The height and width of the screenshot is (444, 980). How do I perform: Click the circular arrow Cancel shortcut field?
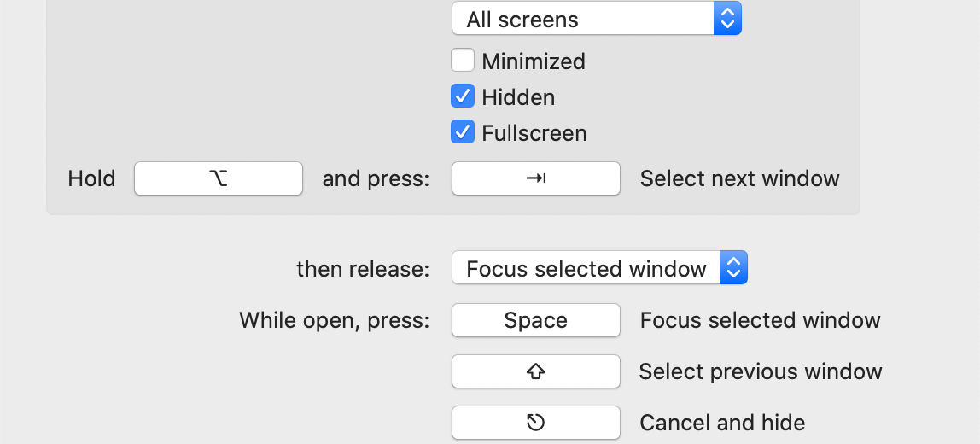(x=535, y=423)
